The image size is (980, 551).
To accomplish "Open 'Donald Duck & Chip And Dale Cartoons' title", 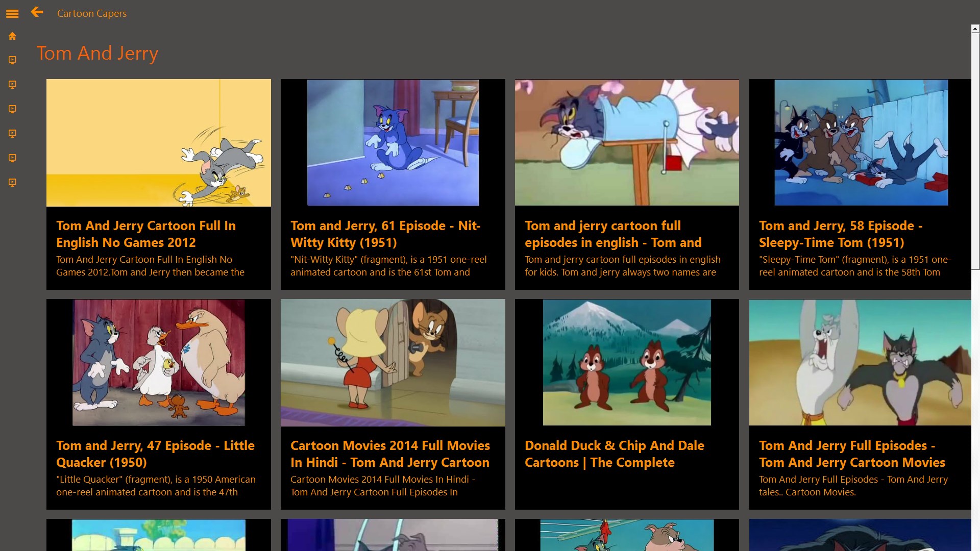I will [x=615, y=454].
